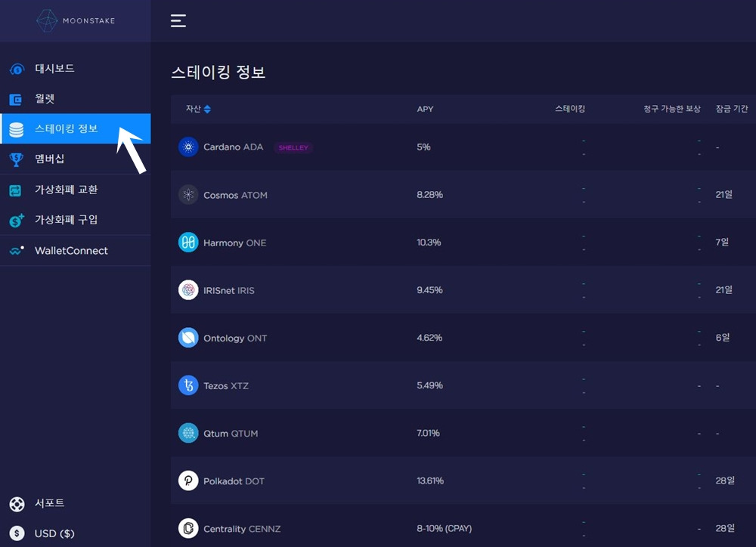
Task: Click the Moonstake logo
Action: click(x=76, y=20)
